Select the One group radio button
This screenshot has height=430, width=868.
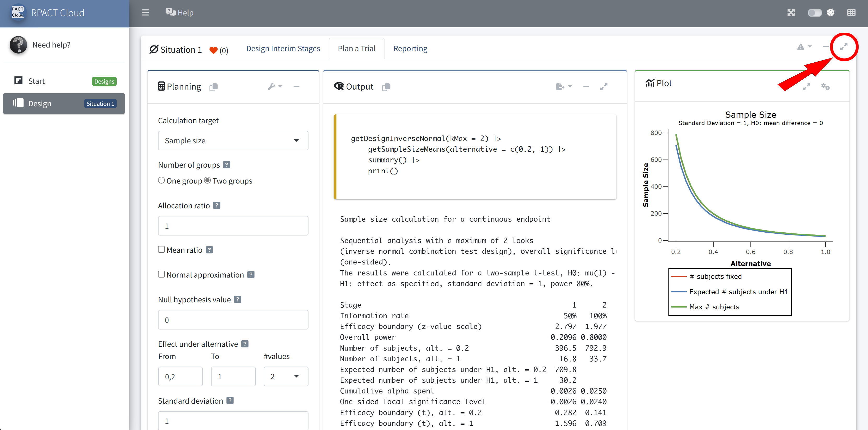click(161, 180)
